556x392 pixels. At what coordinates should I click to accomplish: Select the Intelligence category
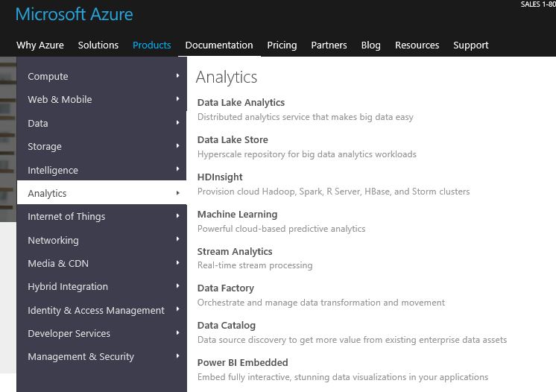tap(53, 170)
